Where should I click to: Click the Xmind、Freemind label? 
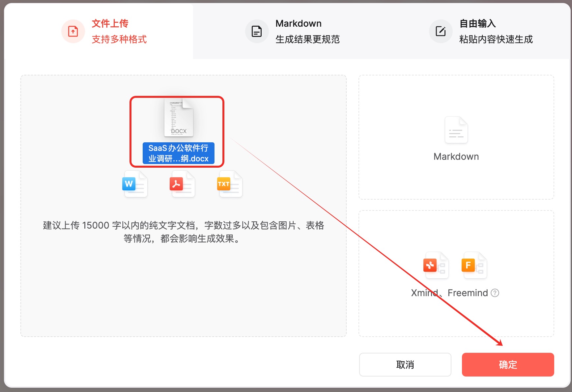point(449,293)
